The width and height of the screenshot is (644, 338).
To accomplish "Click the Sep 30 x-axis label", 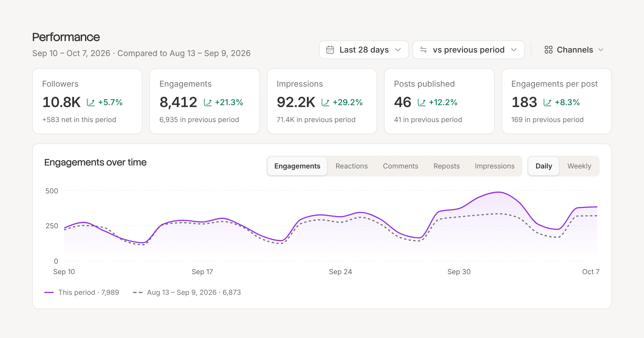I will (459, 272).
